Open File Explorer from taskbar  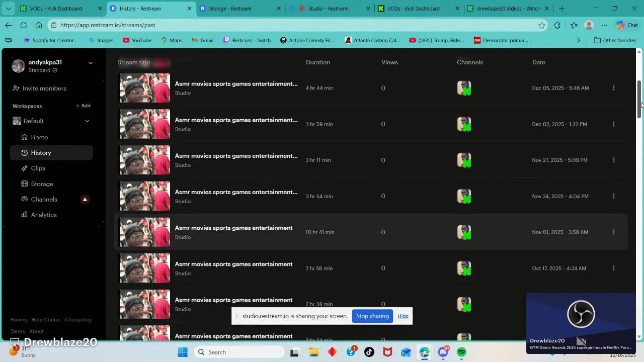[313, 352]
